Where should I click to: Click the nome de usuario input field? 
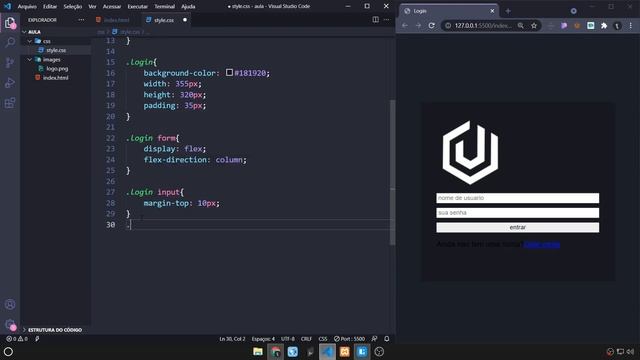coord(518,198)
